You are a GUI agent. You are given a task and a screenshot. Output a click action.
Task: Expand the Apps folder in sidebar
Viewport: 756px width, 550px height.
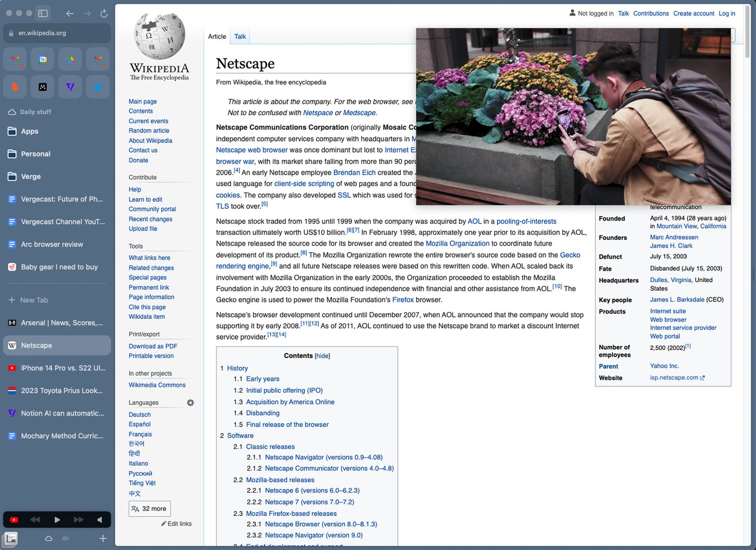point(29,131)
